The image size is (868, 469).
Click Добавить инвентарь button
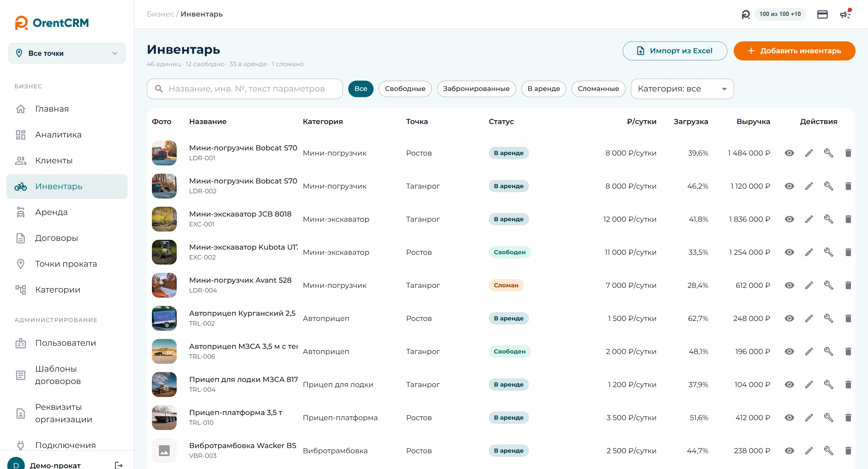coord(794,51)
